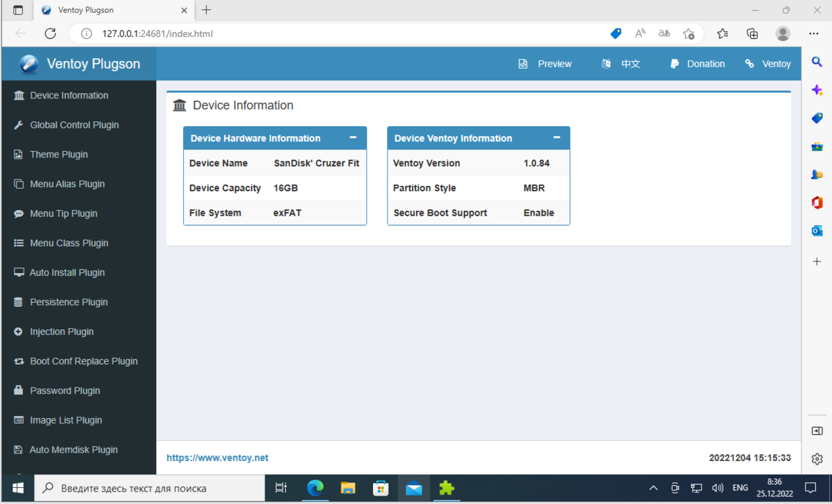
Task: Open Menu Class Plugin page
Action: pyautogui.click(x=78, y=243)
